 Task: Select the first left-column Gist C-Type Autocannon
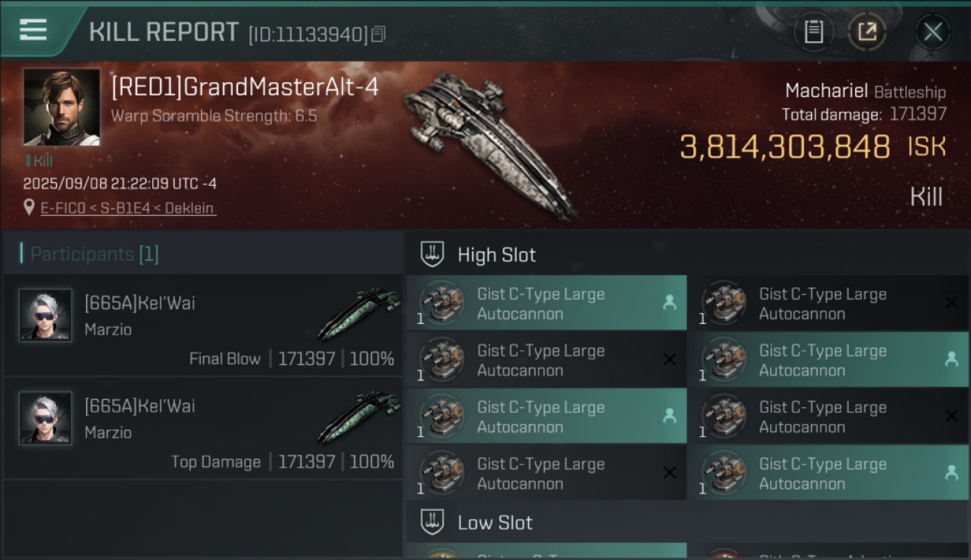542,304
